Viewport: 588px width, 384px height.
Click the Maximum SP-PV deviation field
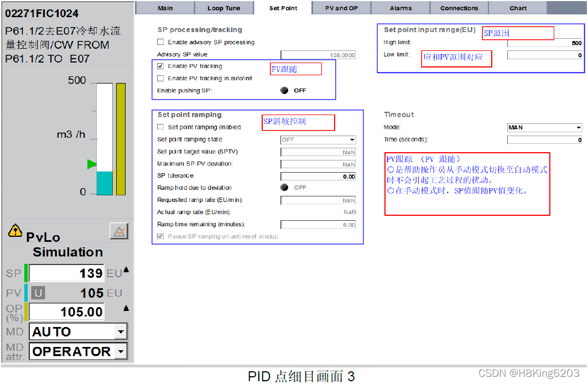[x=318, y=164]
